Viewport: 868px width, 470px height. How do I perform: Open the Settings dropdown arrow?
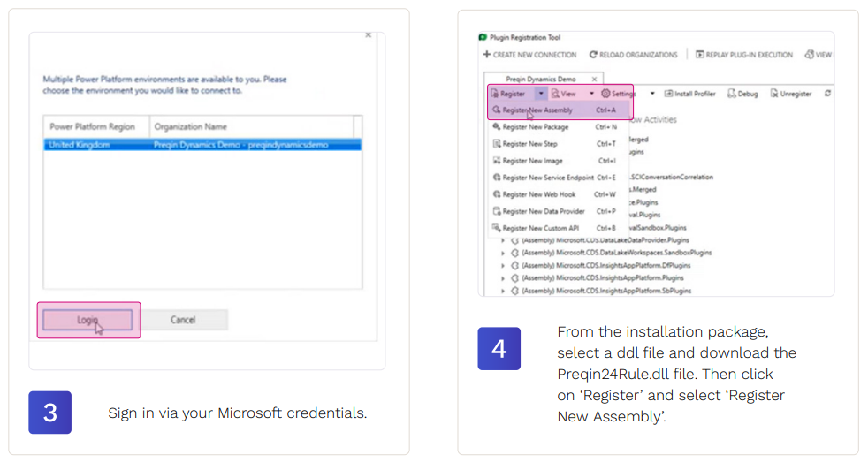click(652, 94)
